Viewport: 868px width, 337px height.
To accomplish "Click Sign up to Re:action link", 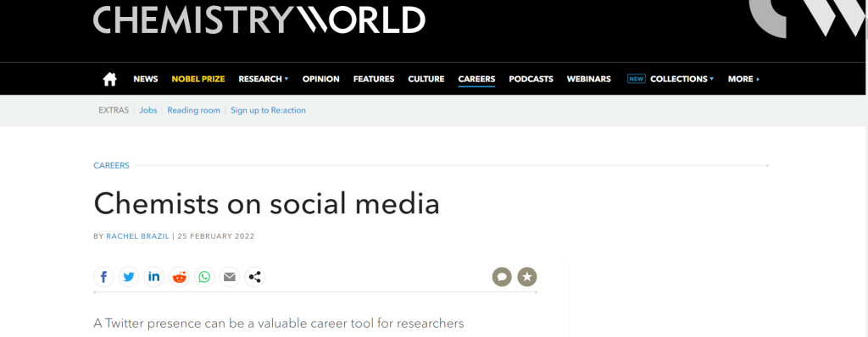I will tap(268, 110).
